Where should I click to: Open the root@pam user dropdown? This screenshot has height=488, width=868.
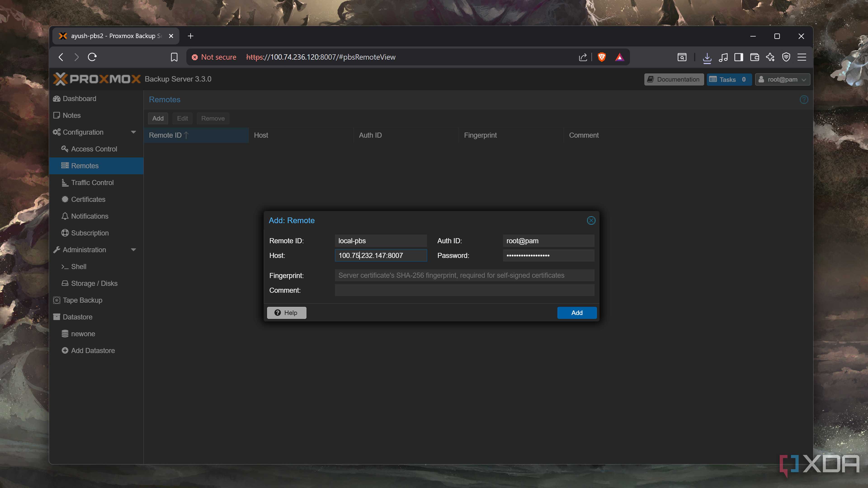tap(782, 79)
